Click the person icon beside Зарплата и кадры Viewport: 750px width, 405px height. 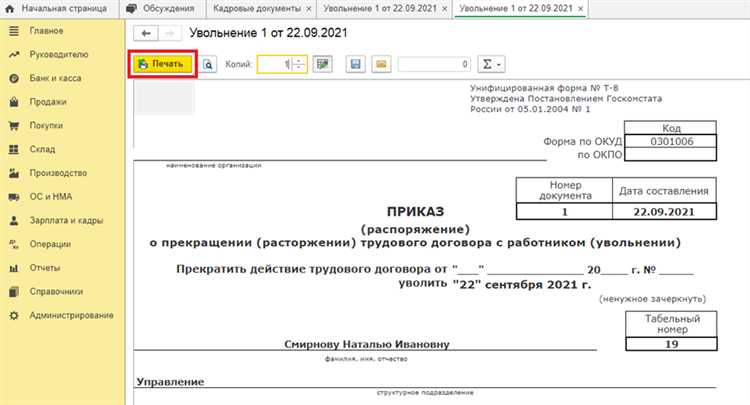pos(14,220)
